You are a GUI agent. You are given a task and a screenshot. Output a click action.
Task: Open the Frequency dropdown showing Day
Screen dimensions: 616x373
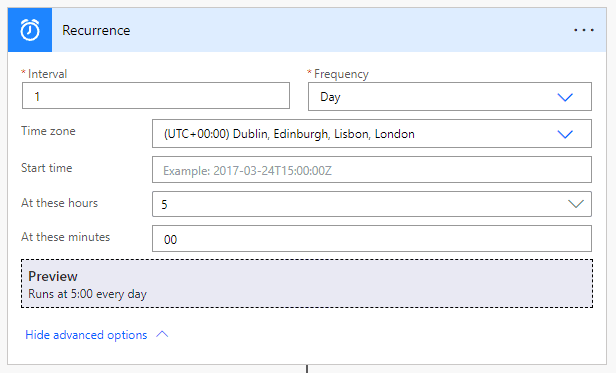tap(450, 97)
